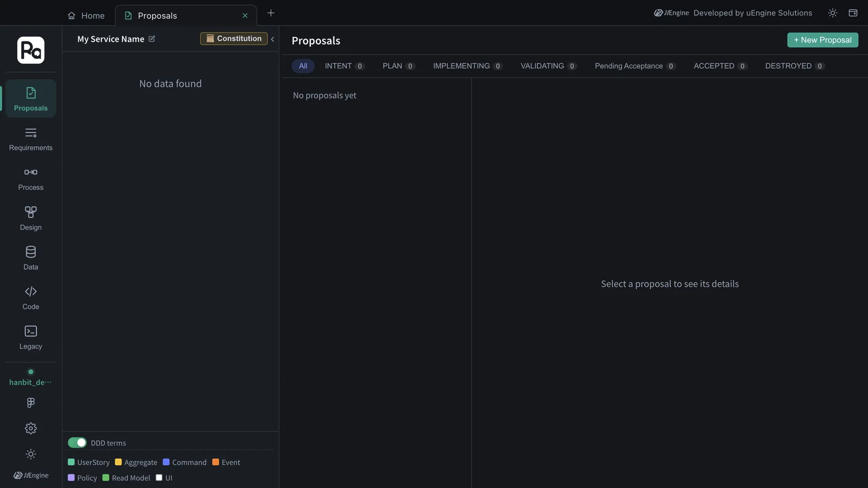
Task: Open the Code sidebar section
Action: coord(31,298)
